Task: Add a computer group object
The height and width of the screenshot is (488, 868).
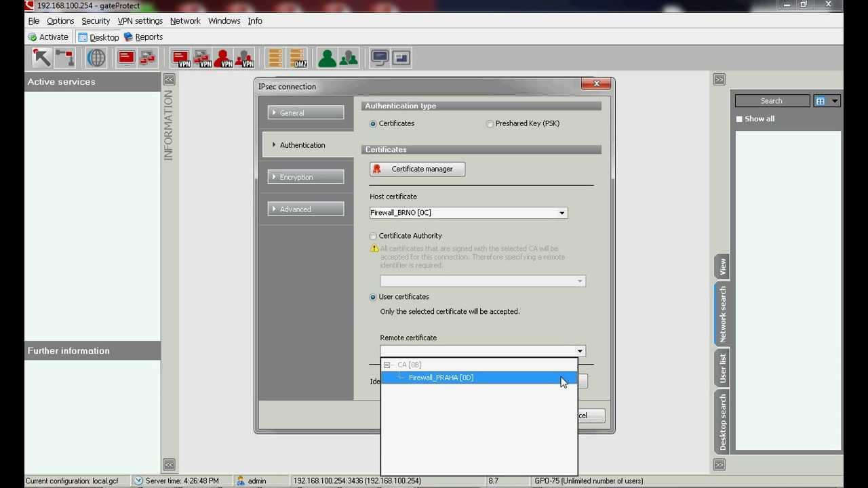Action: pyautogui.click(x=147, y=58)
